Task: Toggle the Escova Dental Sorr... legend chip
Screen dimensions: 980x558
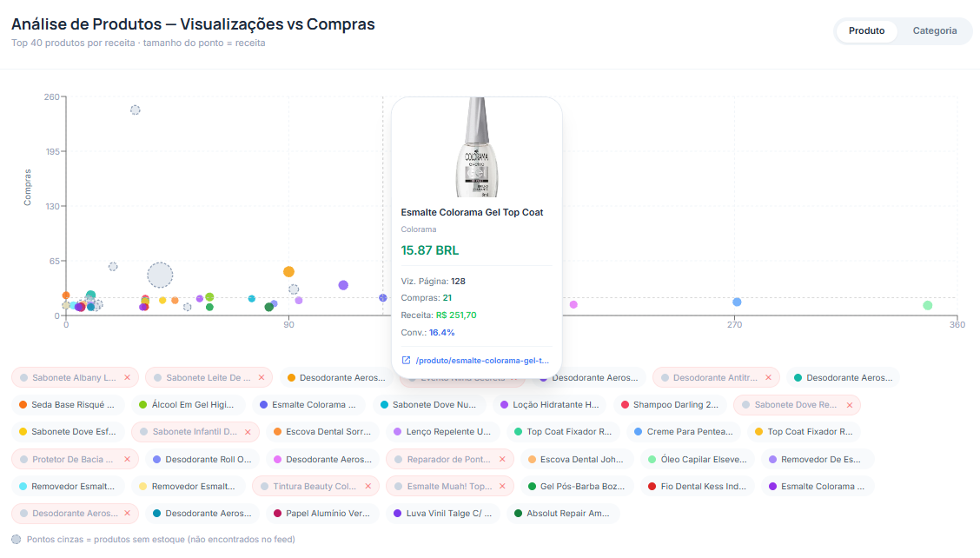Action: pyautogui.click(x=322, y=432)
